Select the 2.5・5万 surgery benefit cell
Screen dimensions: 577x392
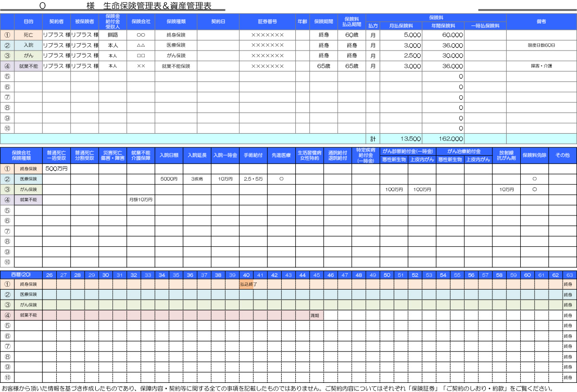click(x=253, y=179)
